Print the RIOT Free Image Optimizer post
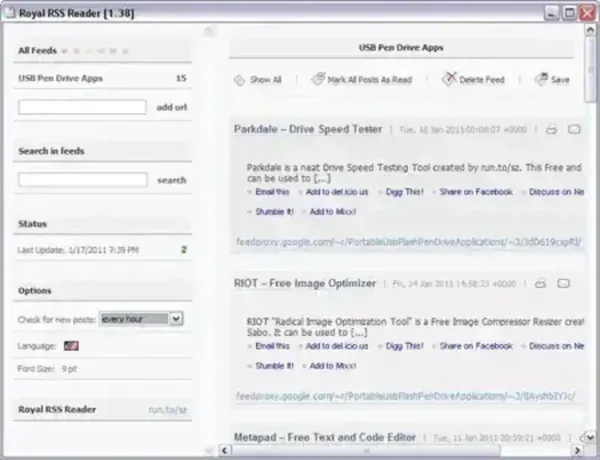The height and width of the screenshot is (460, 600). click(540, 284)
